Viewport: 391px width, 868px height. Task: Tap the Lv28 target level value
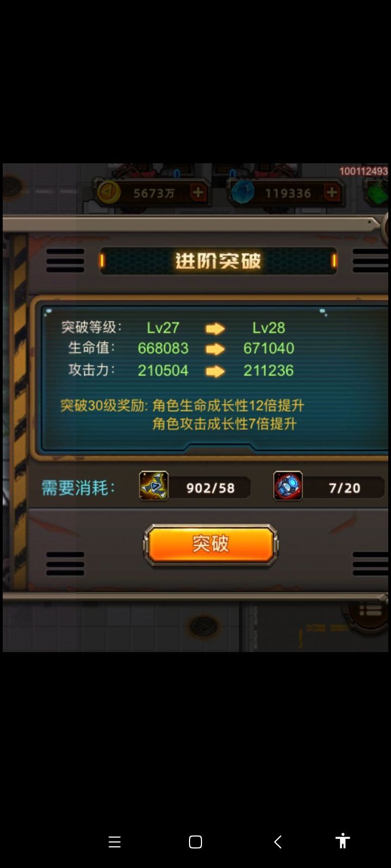click(268, 328)
